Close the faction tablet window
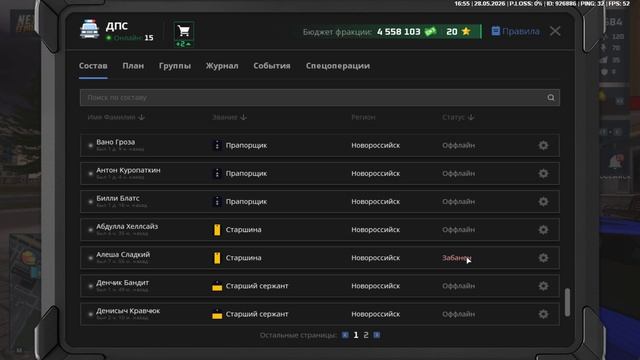Screen dimensions: 640x360 click(555, 31)
